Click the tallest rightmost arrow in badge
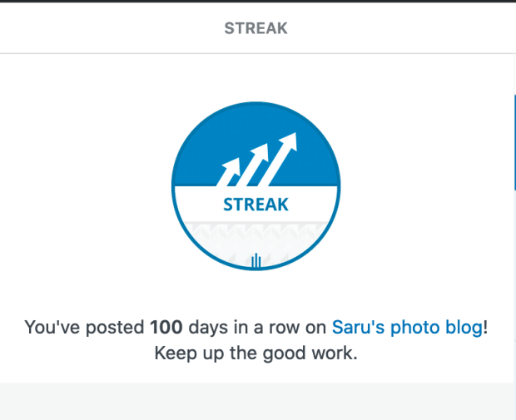 pyautogui.click(x=283, y=152)
